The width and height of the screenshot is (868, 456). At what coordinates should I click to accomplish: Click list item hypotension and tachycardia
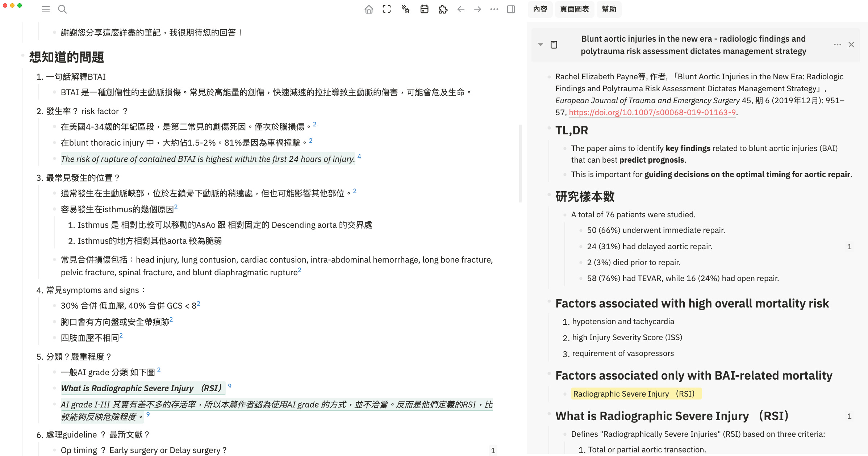pos(623,322)
